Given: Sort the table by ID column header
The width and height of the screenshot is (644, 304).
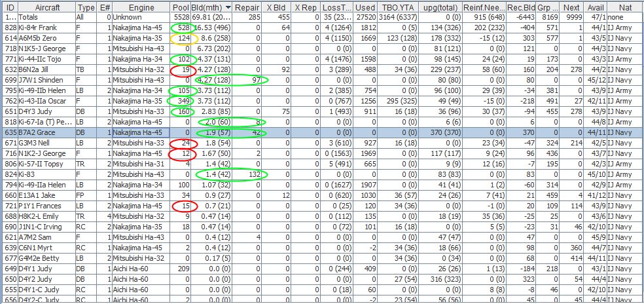Looking at the screenshot, I should coord(10,7).
